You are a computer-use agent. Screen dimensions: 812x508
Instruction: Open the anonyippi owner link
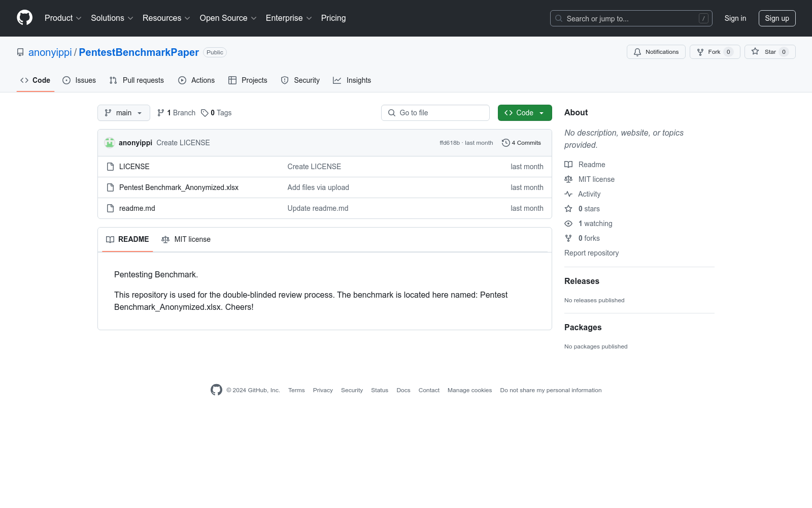click(x=50, y=52)
